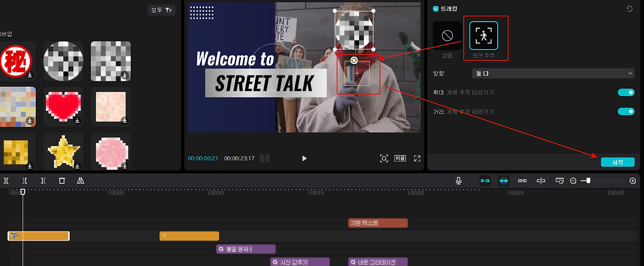Open the 방향 direction dropdown showing 둘 다
Viewport: 644px width, 266px height.
pos(553,73)
